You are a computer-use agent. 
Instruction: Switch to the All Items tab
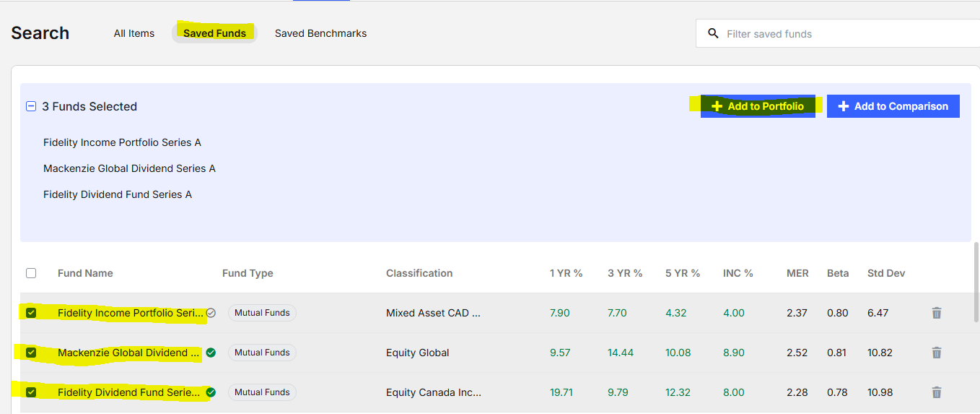coord(134,33)
